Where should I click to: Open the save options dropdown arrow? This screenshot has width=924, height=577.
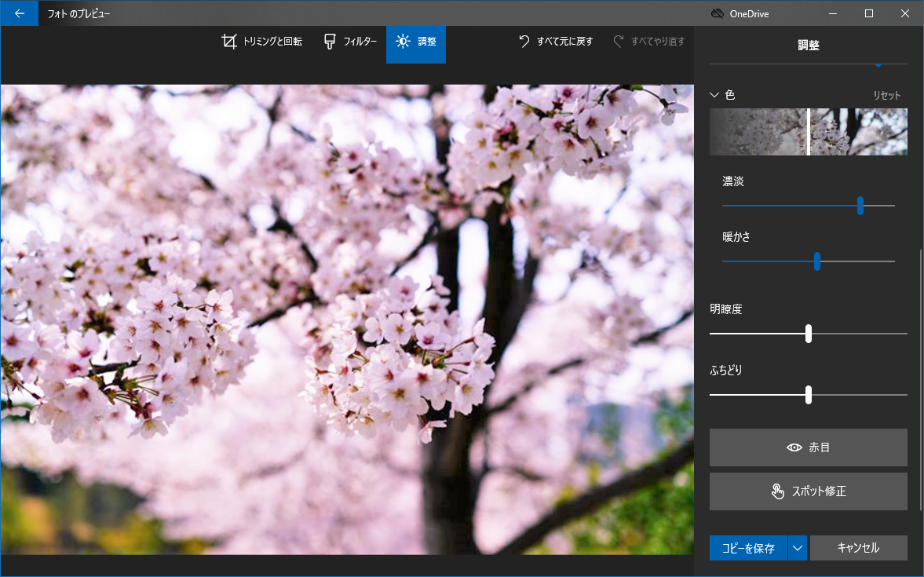(798, 548)
